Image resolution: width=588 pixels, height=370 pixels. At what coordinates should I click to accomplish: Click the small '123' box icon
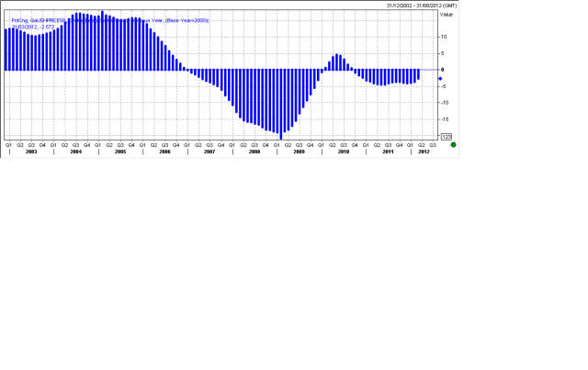click(x=447, y=136)
